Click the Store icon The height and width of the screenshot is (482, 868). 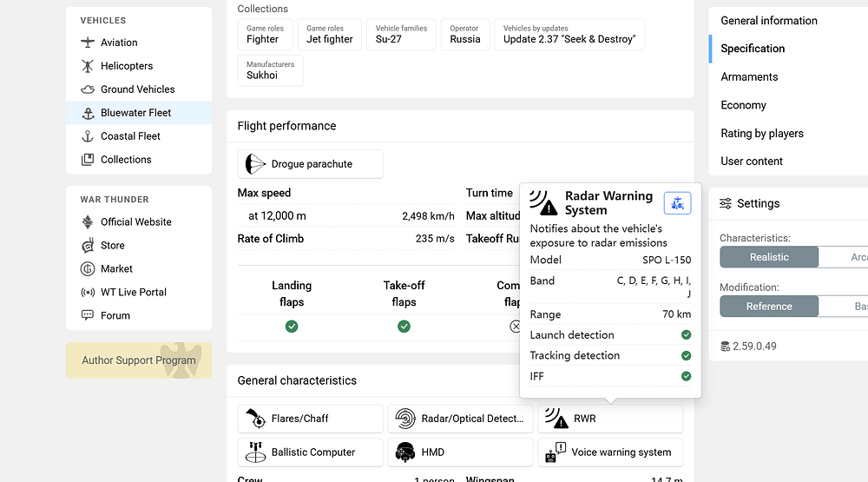(x=88, y=246)
